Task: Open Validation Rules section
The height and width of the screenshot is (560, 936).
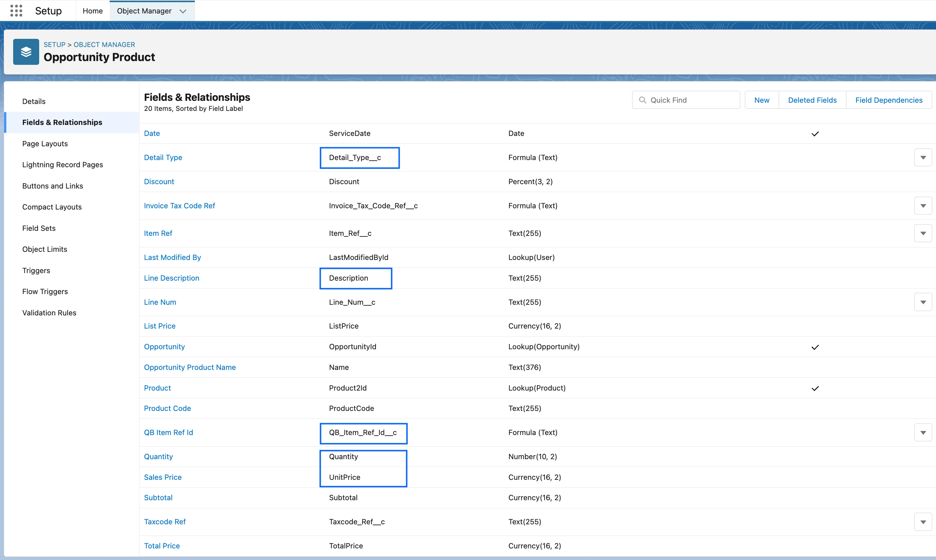Action: pos(49,313)
